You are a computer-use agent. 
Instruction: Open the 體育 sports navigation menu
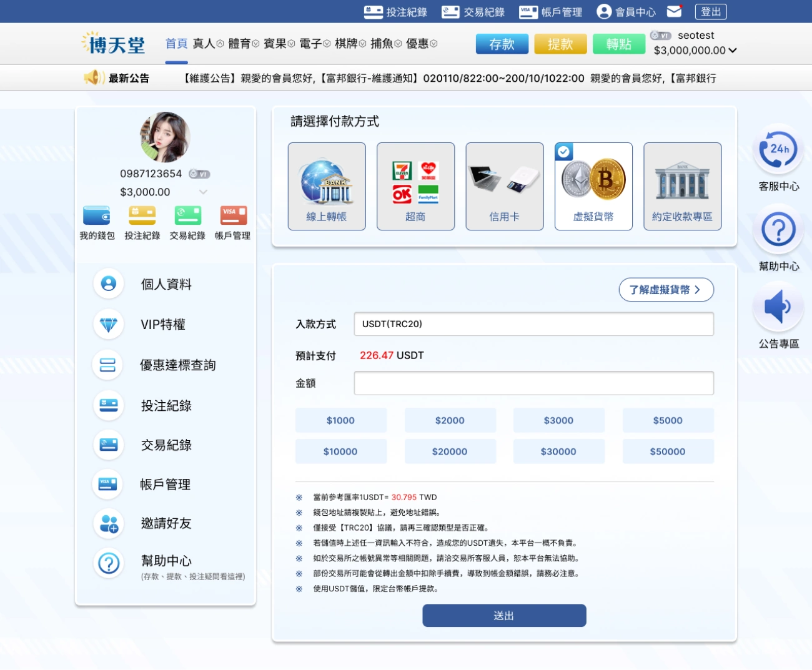point(243,44)
